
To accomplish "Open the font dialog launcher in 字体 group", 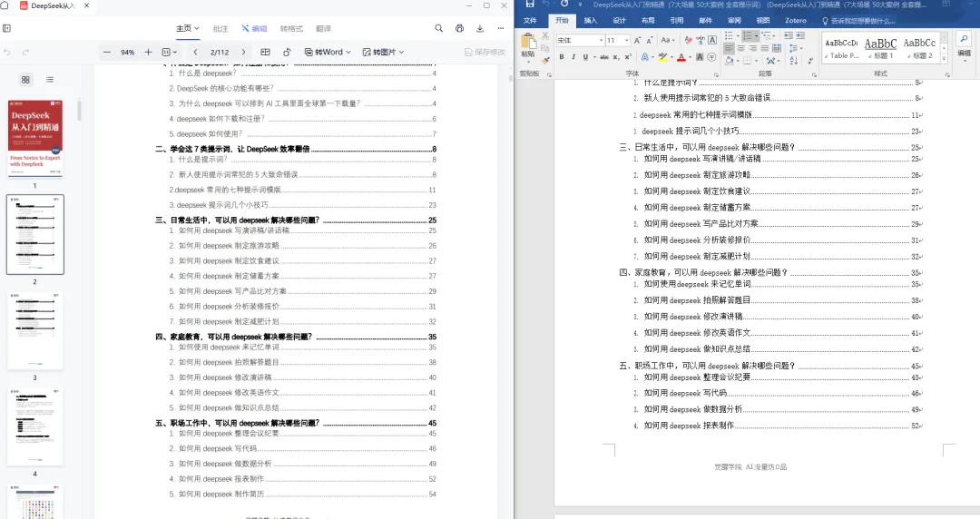I will 716,74.
